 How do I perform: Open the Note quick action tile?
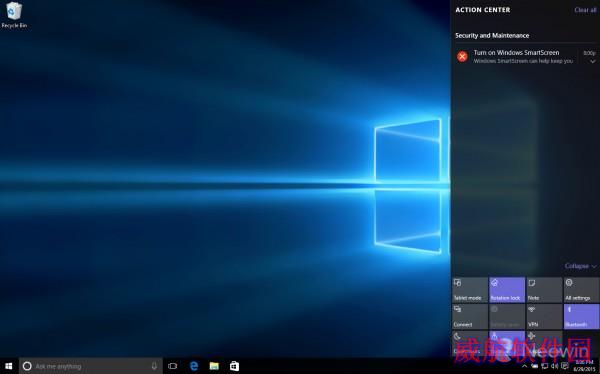coord(544,290)
